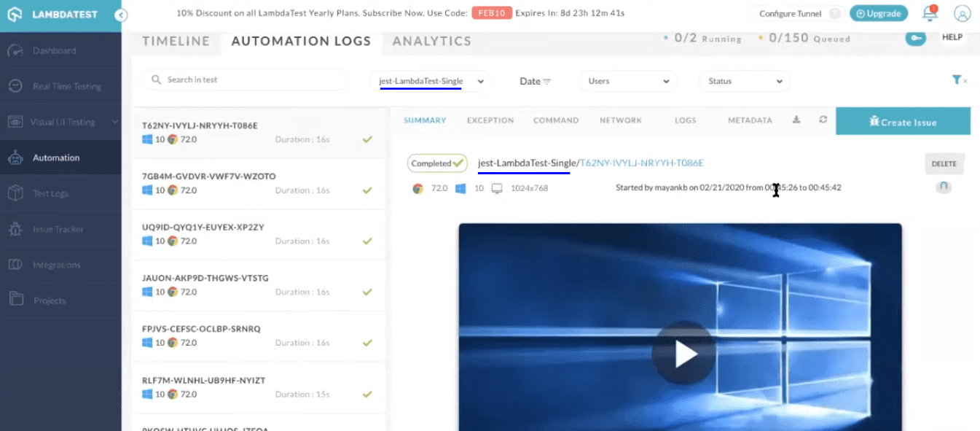Image resolution: width=980 pixels, height=431 pixels.
Task: Open the ANALYTICS tab
Action: (x=431, y=42)
